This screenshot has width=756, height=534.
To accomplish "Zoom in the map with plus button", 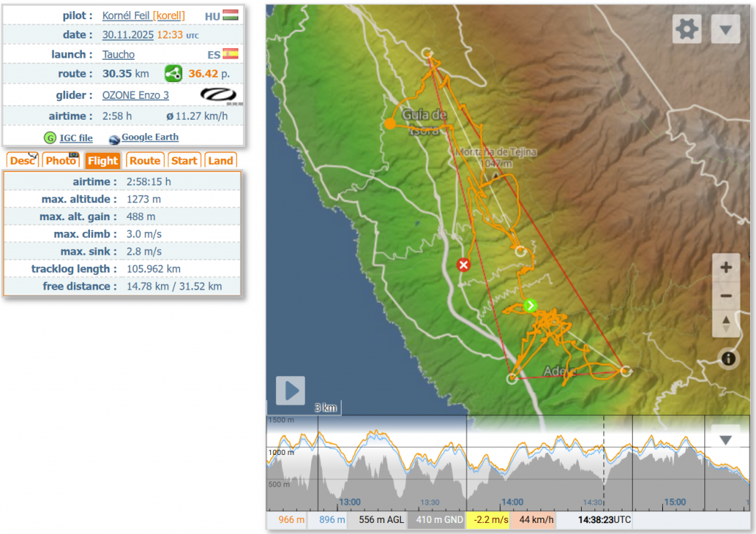I will point(726,267).
